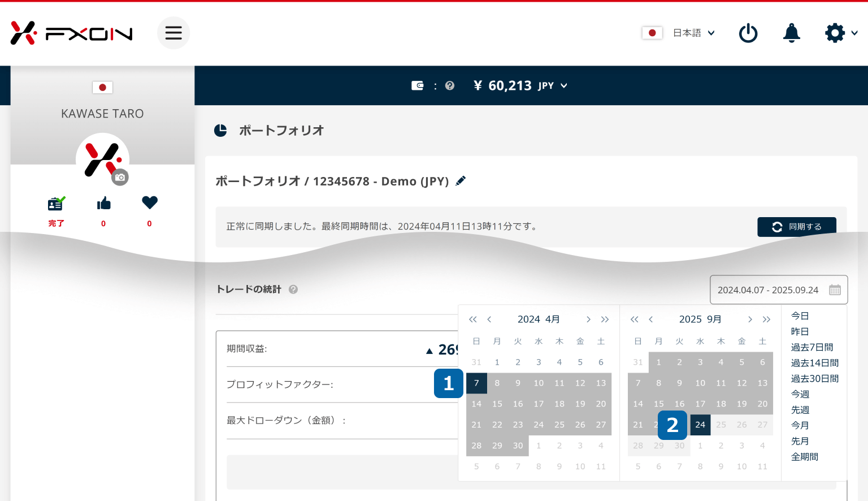Click the wallet icon in balance bar
The height and width of the screenshot is (501, 868).
tap(418, 86)
